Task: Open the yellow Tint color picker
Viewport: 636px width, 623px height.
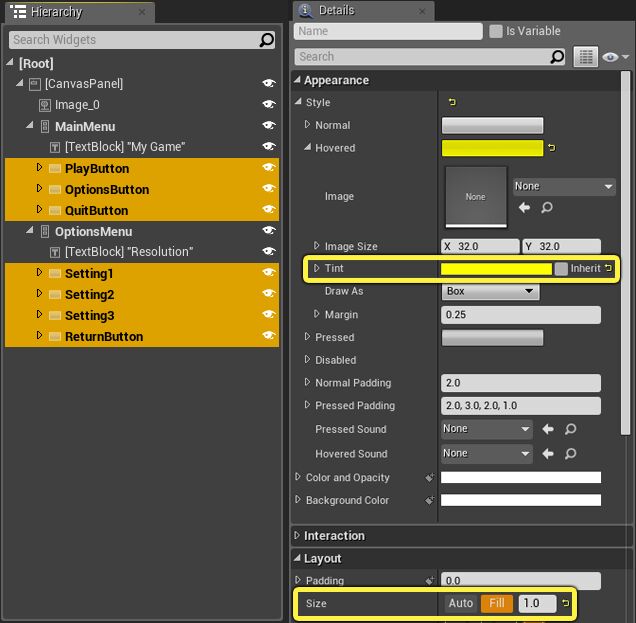Action: 496,269
